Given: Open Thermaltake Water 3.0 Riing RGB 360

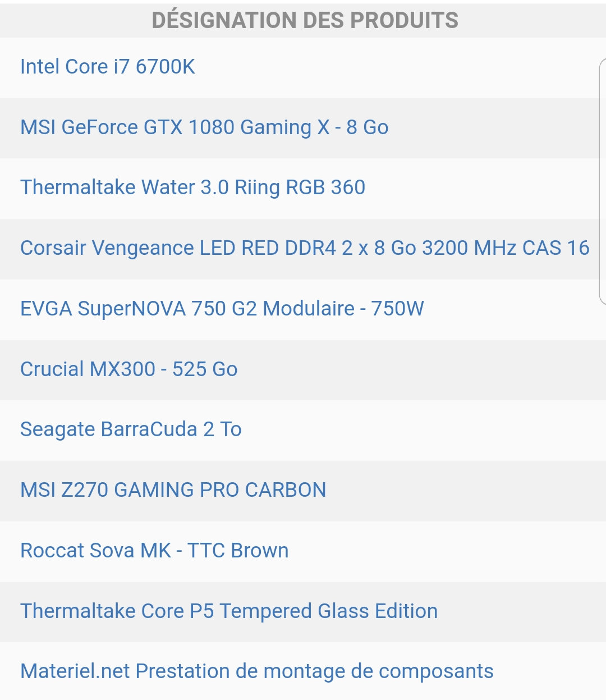Looking at the screenshot, I should click(192, 187).
